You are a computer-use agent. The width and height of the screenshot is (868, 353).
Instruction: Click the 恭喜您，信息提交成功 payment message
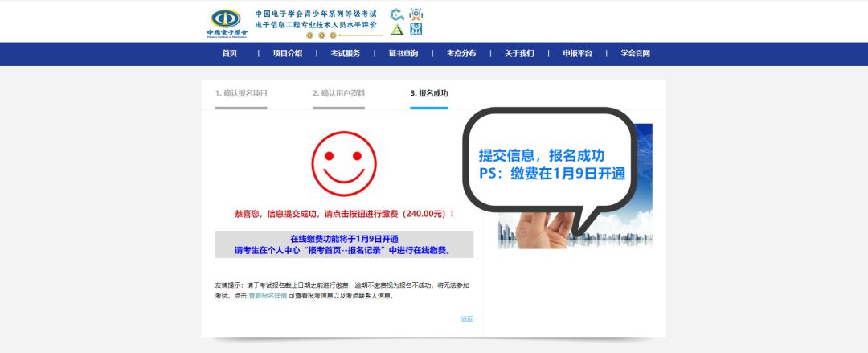(x=344, y=213)
